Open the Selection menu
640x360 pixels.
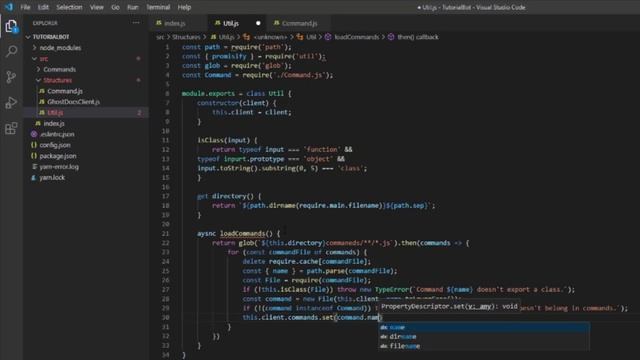[69, 7]
